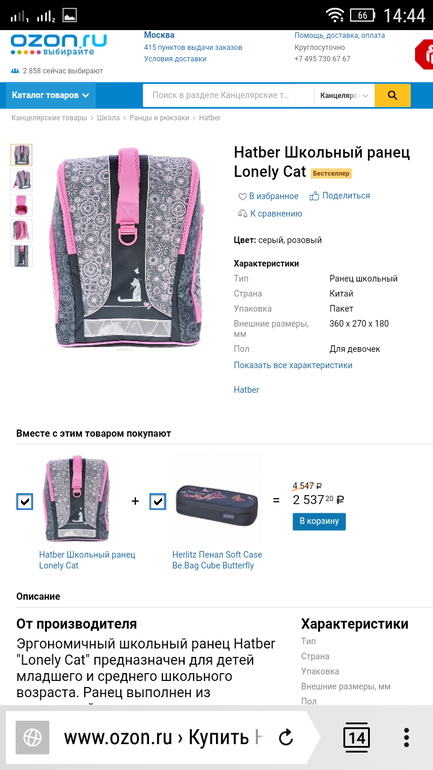
Task: Tap the globe site info icon
Action: pos(32,737)
